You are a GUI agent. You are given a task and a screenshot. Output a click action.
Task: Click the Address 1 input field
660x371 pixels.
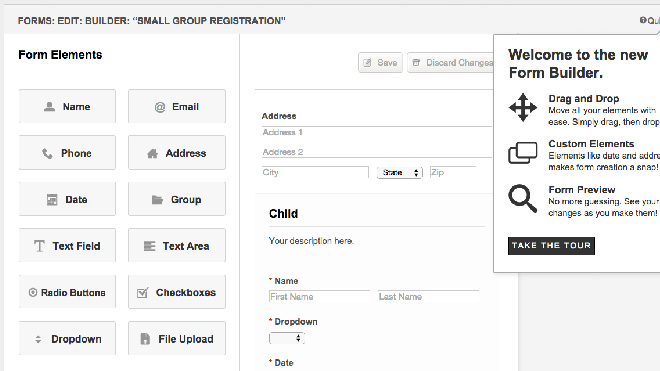(x=377, y=132)
